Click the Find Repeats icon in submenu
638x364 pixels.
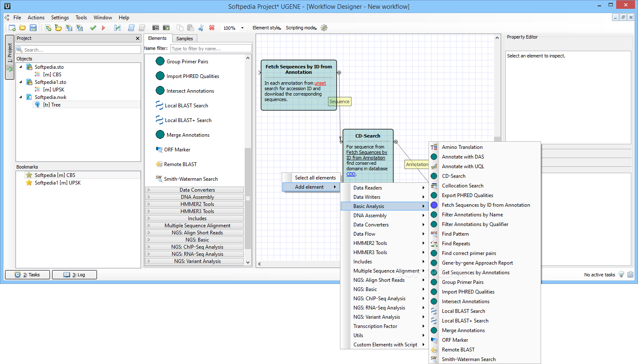[x=434, y=244]
